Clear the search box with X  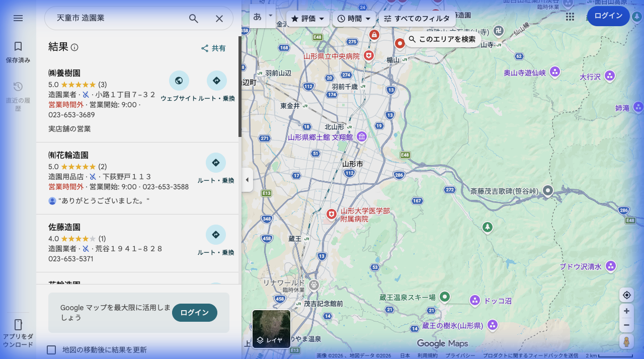pyautogui.click(x=219, y=19)
